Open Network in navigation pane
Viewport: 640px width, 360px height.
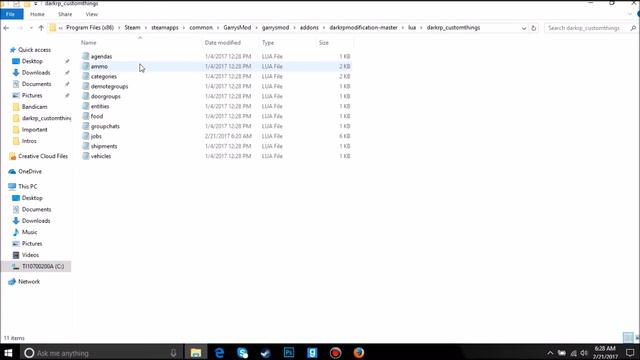(29, 282)
